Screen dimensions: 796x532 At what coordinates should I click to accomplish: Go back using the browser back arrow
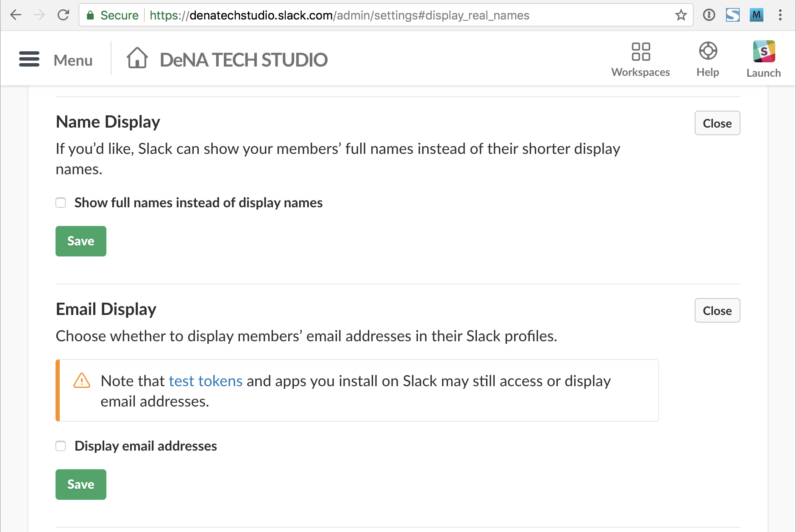click(x=16, y=15)
